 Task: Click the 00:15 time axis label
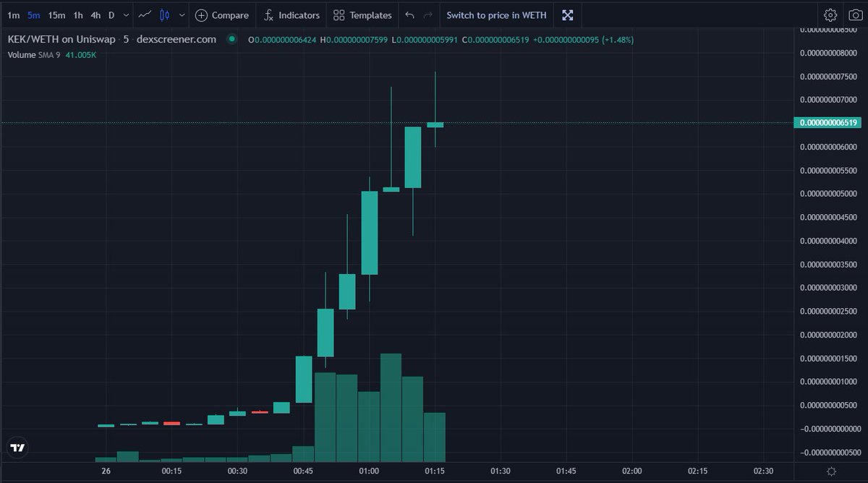(171, 471)
